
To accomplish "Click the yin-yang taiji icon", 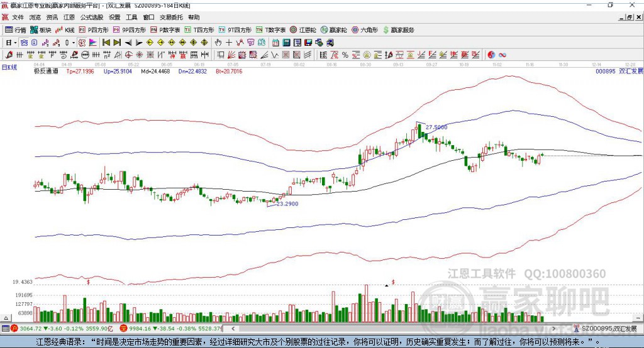I will click(491, 55).
